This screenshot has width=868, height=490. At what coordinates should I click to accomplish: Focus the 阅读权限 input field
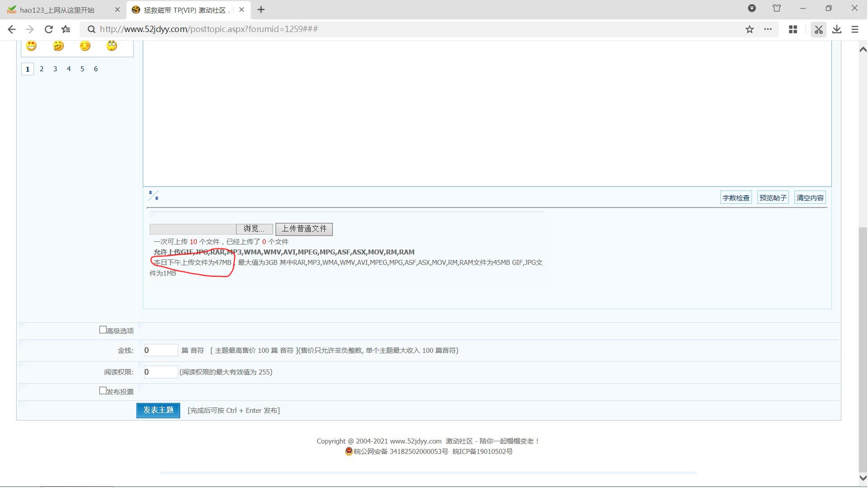(161, 372)
